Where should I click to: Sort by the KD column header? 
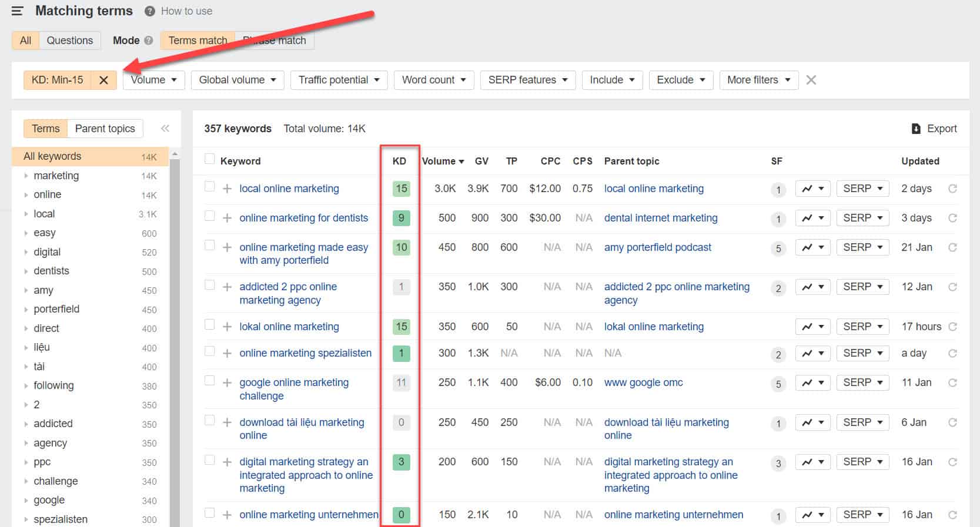(x=400, y=161)
